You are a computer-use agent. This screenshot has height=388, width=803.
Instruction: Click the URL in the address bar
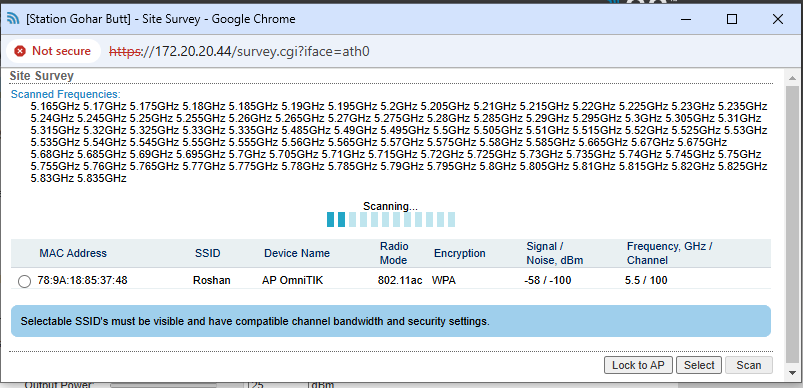(239, 51)
